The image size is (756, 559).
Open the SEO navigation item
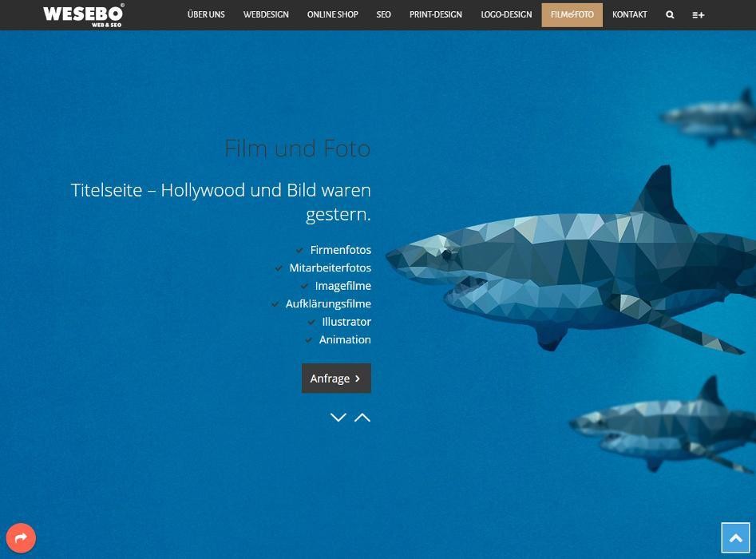click(x=383, y=14)
